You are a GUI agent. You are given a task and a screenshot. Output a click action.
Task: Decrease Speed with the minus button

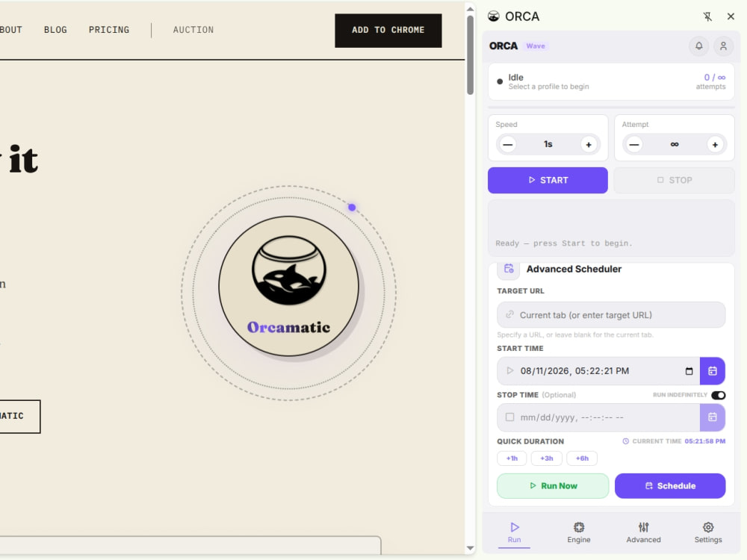click(508, 145)
